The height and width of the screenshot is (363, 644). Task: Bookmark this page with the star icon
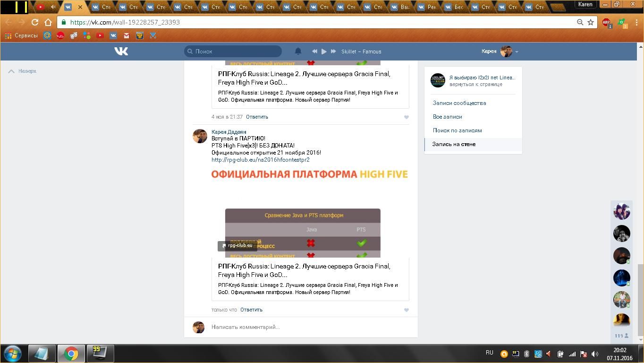pyautogui.click(x=590, y=22)
